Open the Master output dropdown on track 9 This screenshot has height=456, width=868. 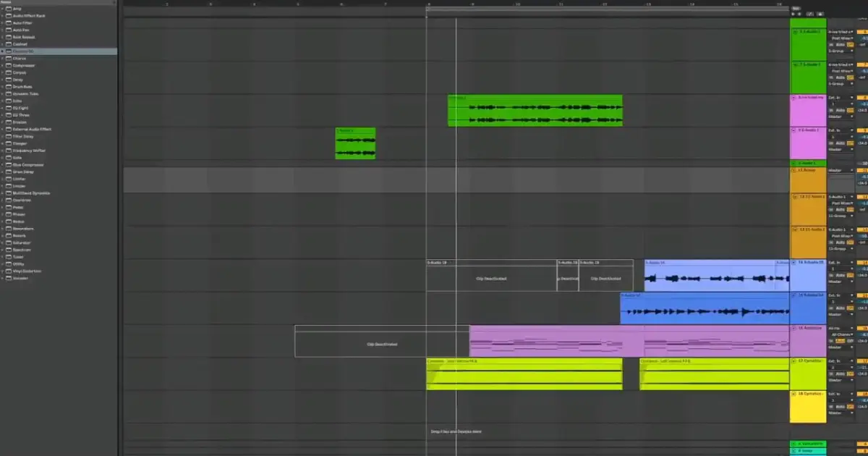[841, 150]
